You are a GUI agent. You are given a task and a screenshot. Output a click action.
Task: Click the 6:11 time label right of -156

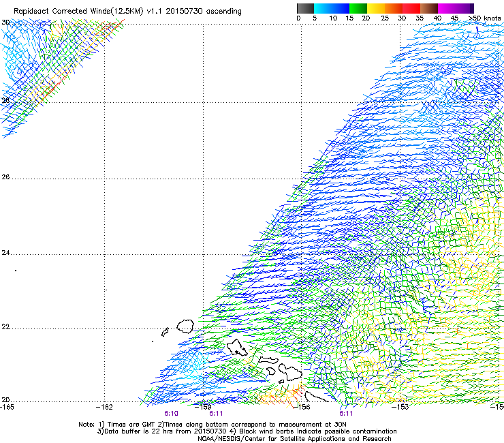tap(346, 414)
